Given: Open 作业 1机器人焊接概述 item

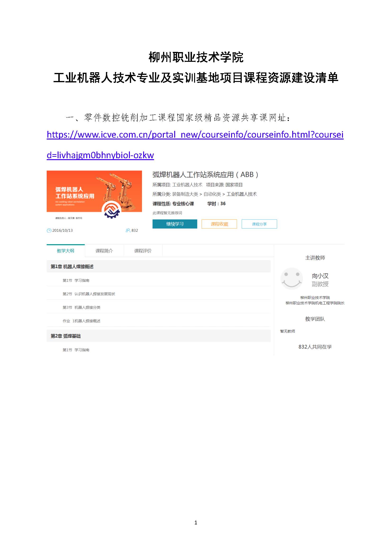Looking at the screenshot, I should click(82, 321).
